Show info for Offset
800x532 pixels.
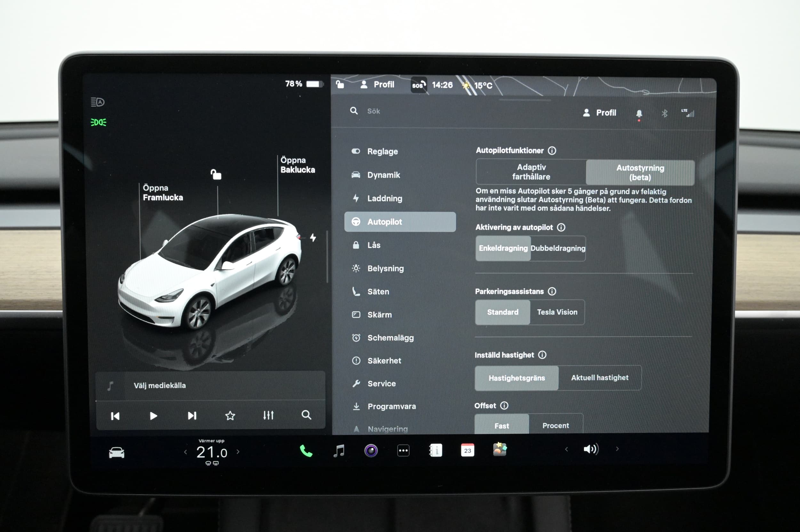(x=504, y=405)
